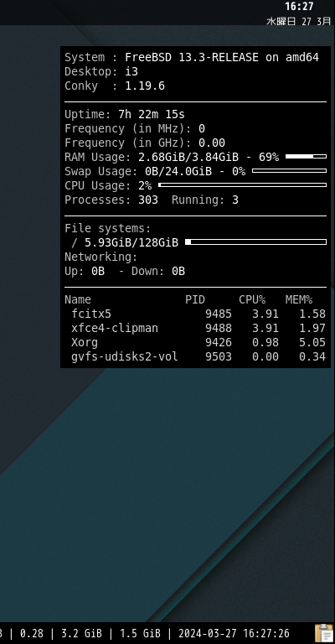Click the status bar datetime '2024-03-27 16:27:26'
This screenshot has height=644, width=335.
pos(234,633)
